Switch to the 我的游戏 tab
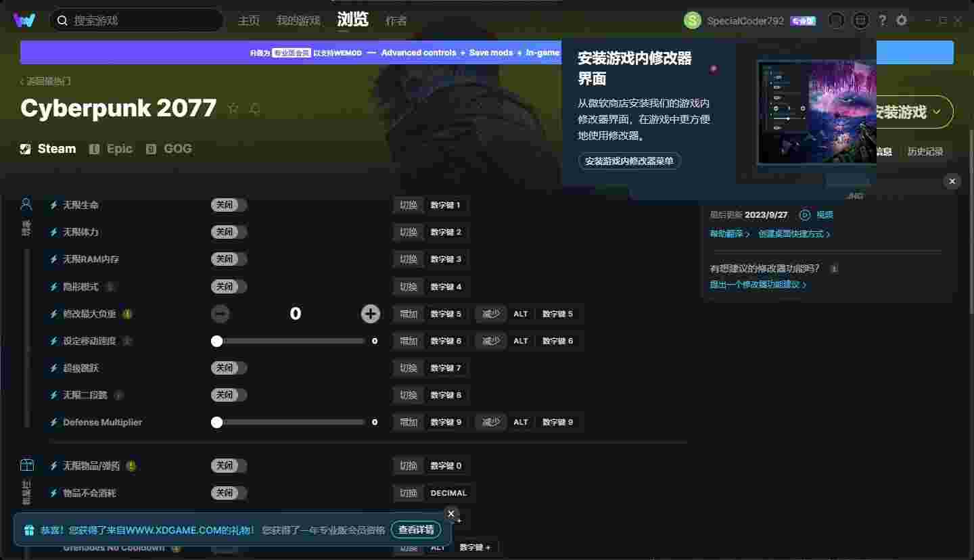Viewport: 974px width, 560px height. 298,21
